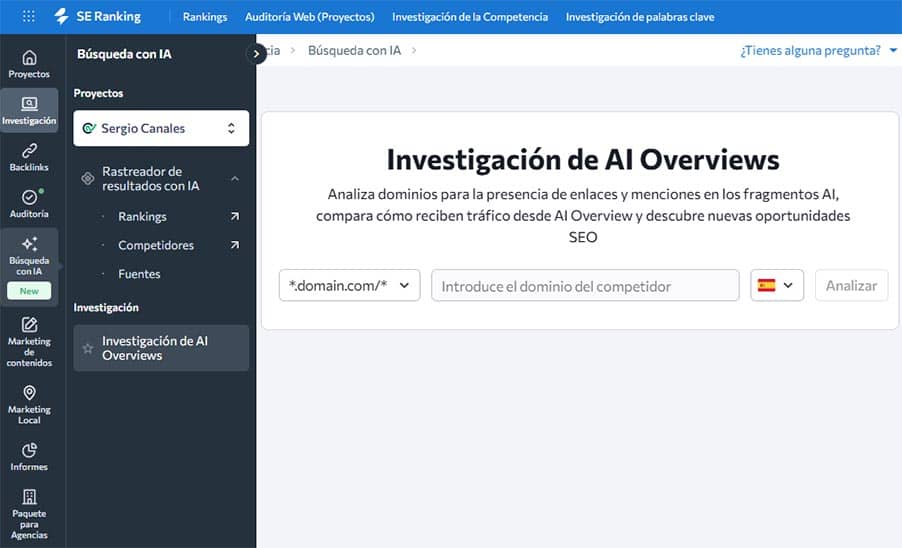This screenshot has width=902, height=548.
Task: Collapse the side panel with arrow button
Action: [257, 54]
